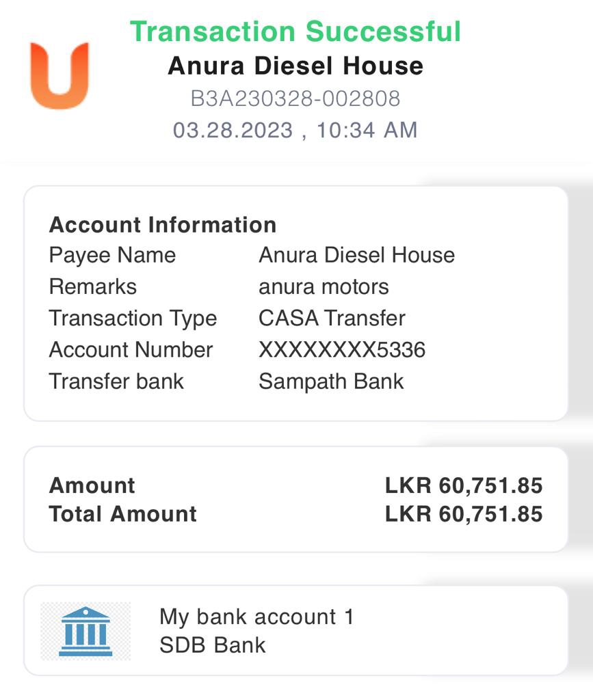This screenshot has height=700, width=593.
Task: Click the blue bank building icon
Action: click(85, 631)
